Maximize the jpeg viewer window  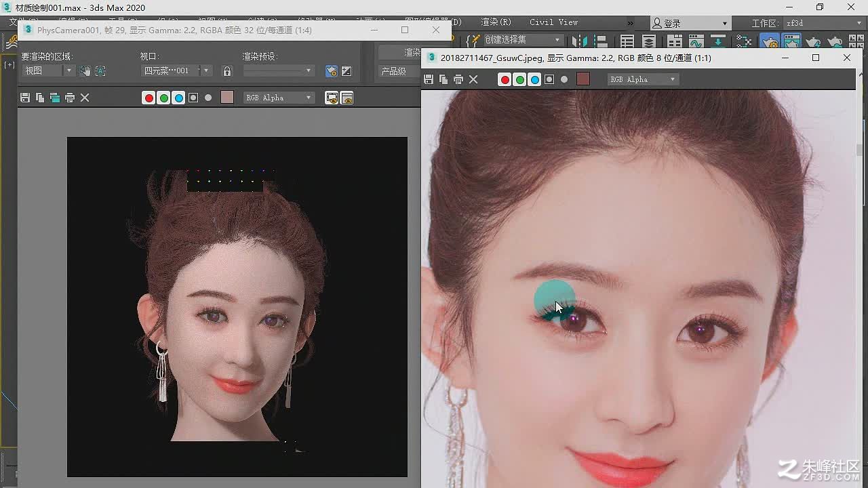[816, 58]
